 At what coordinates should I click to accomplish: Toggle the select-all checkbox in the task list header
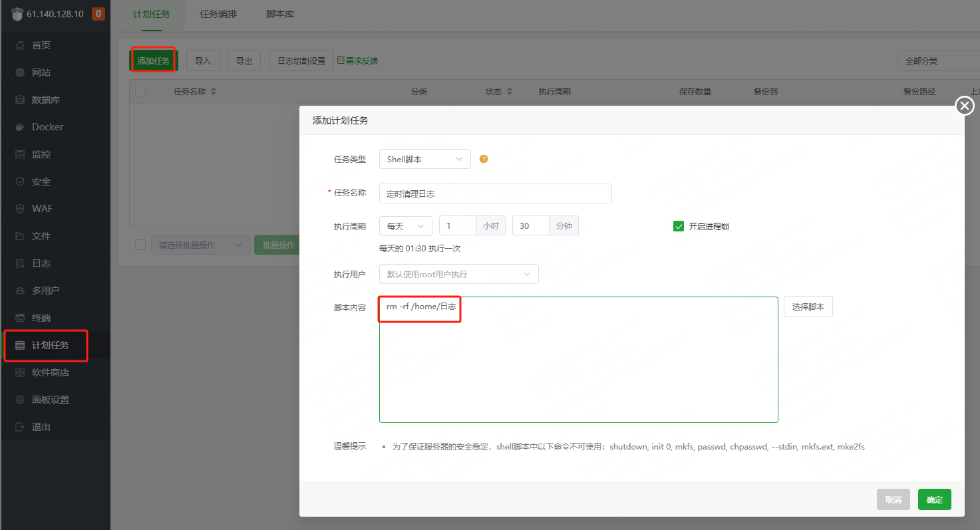pos(140,91)
